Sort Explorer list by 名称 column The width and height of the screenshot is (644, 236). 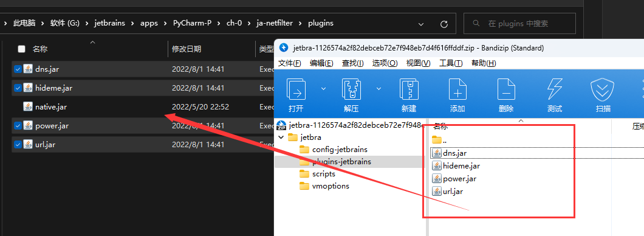click(x=40, y=49)
